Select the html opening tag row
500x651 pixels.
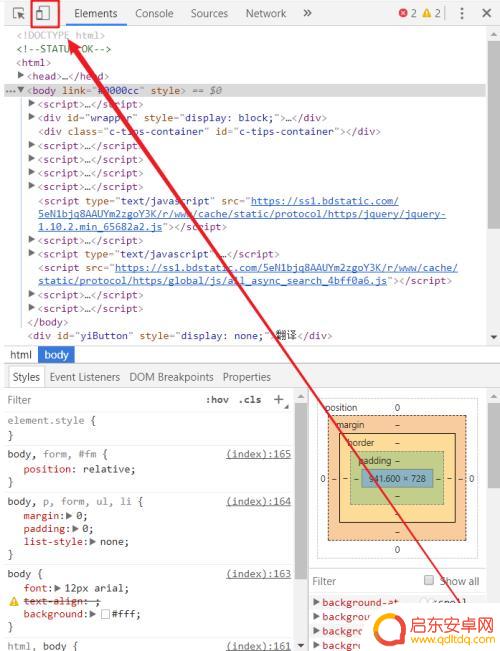[34, 63]
